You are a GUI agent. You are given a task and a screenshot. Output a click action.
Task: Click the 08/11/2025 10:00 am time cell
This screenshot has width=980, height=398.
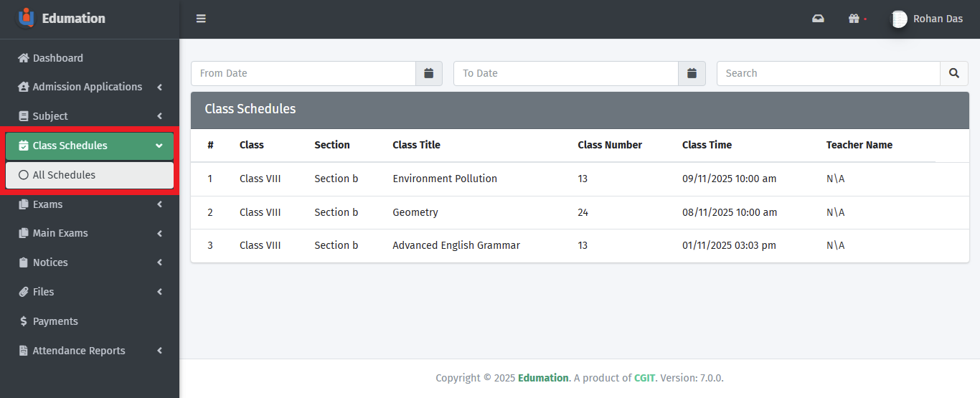point(730,212)
